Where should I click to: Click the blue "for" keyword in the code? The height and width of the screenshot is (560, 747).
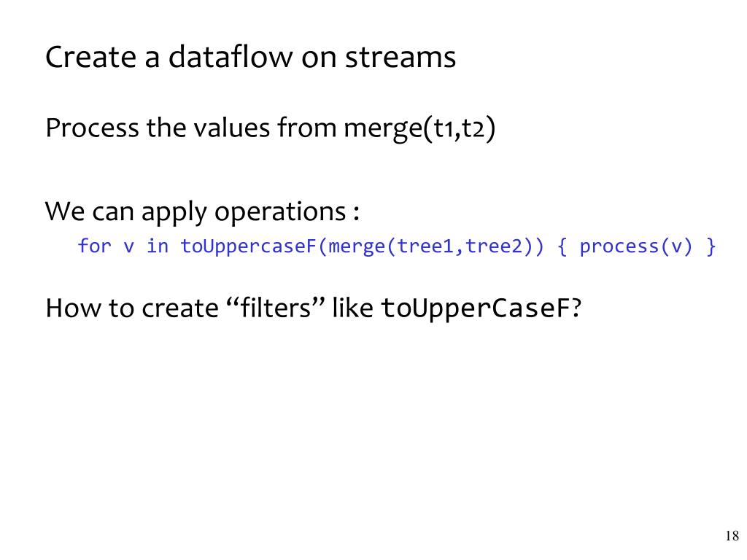click(x=94, y=246)
